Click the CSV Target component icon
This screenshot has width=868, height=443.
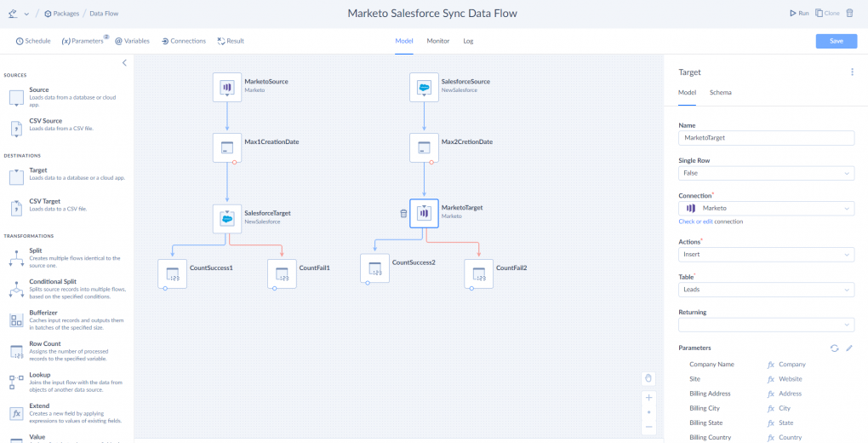pyautogui.click(x=16, y=209)
